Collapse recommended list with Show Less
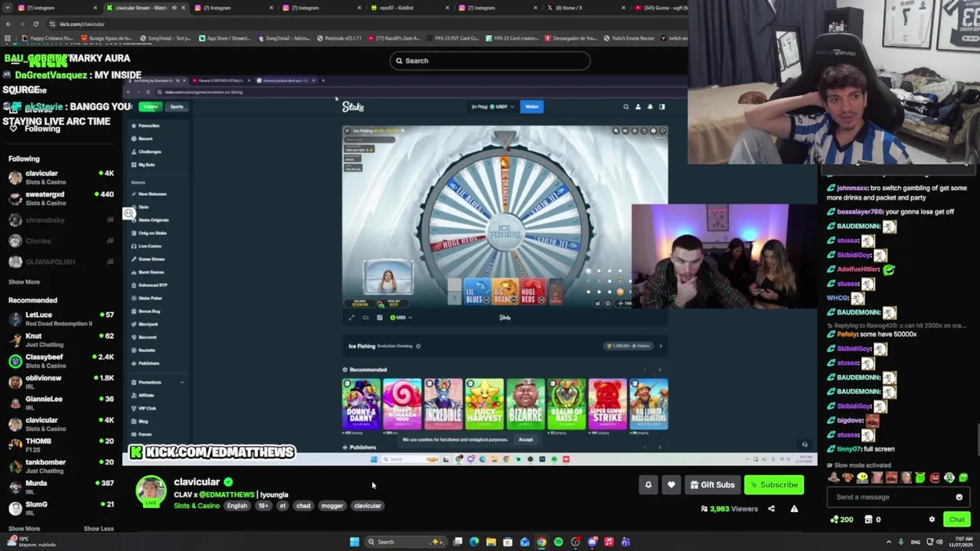 click(98, 529)
